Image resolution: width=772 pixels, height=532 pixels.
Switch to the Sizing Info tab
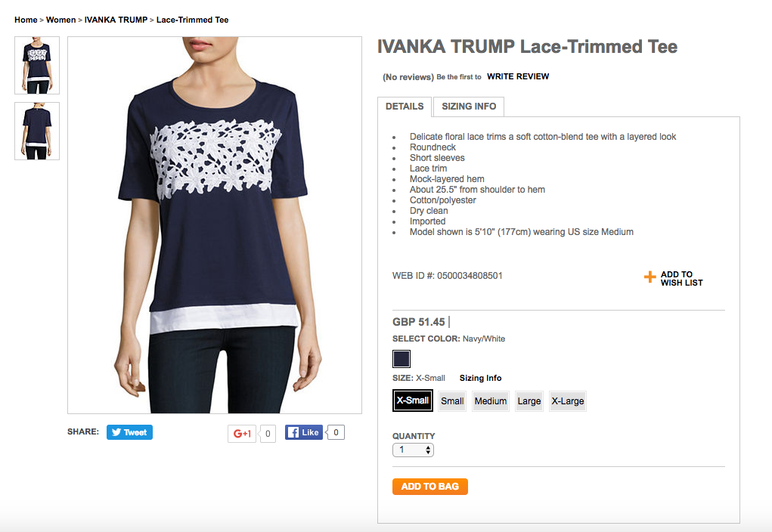469,107
